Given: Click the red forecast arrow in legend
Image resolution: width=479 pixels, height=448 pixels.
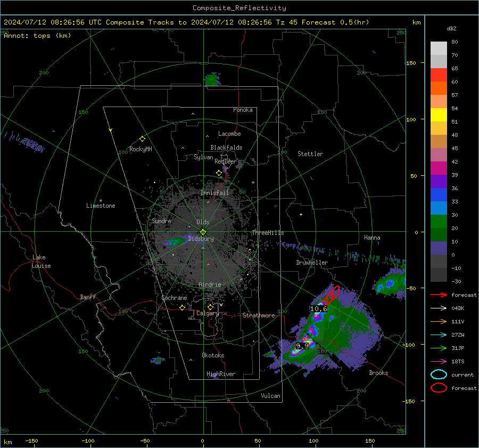Looking at the screenshot, I should click(x=439, y=295).
